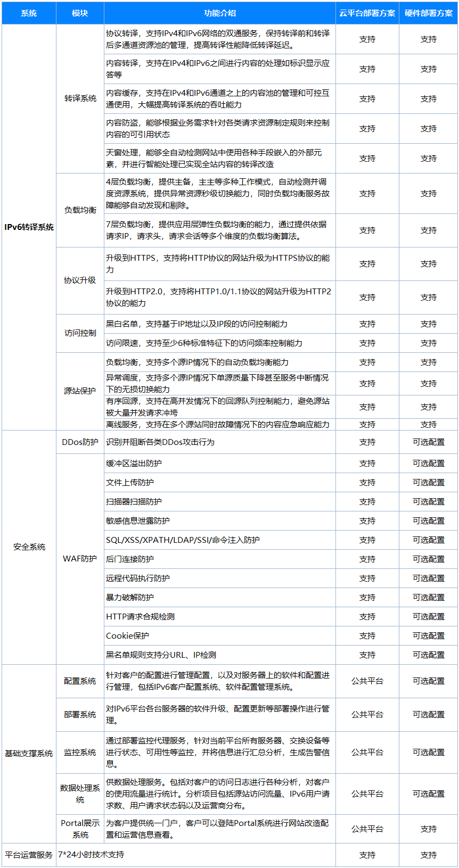459x868 pixels.
Task: Click the 异常调度 description cell
Action: point(220,384)
